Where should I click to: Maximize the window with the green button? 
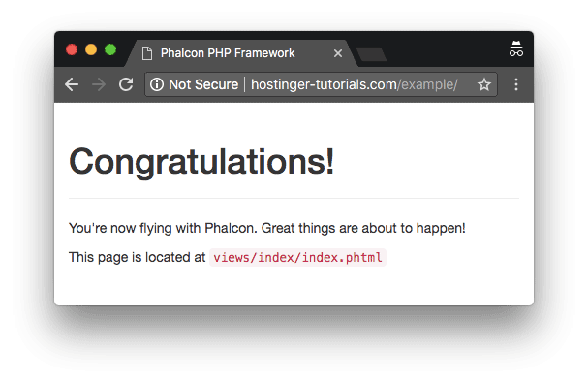[110, 49]
